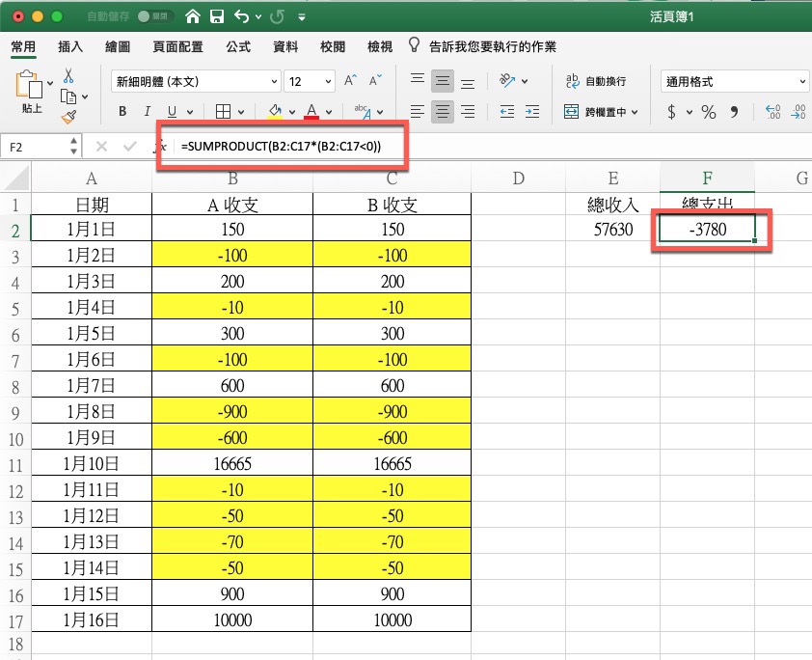Image resolution: width=812 pixels, height=660 pixels.
Task: Click the 跨欄置中 merge and center button
Action: pyautogui.click(x=600, y=112)
